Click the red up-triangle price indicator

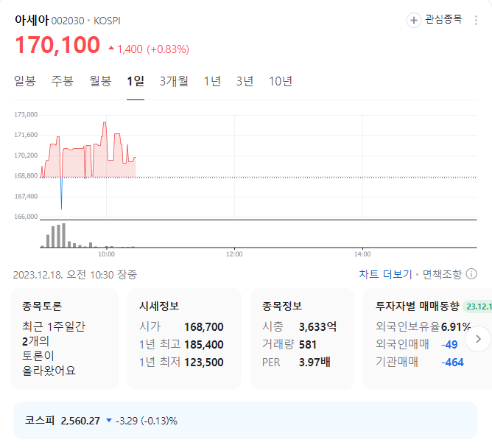[x=111, y=48]
